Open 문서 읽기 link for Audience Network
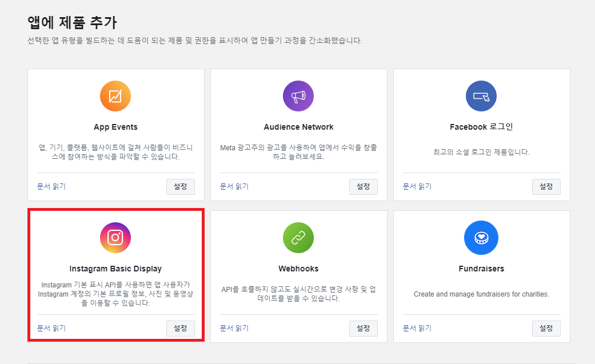 point(234,186)
